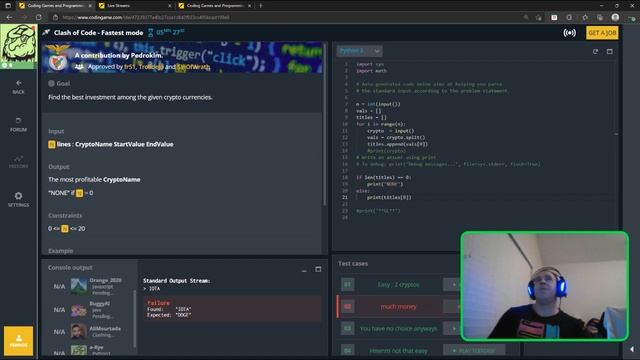Click the speaker icon at bottom right
The width and height of the screenshot is (640, 360).
coord(632,349)
